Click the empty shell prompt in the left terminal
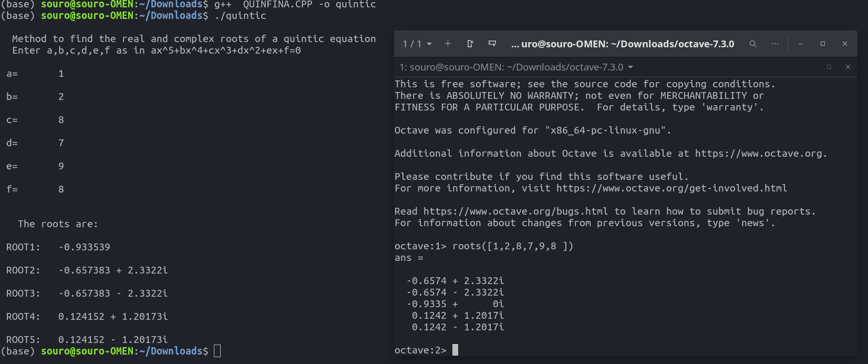868x364 pixels. [x=216, y=350]
